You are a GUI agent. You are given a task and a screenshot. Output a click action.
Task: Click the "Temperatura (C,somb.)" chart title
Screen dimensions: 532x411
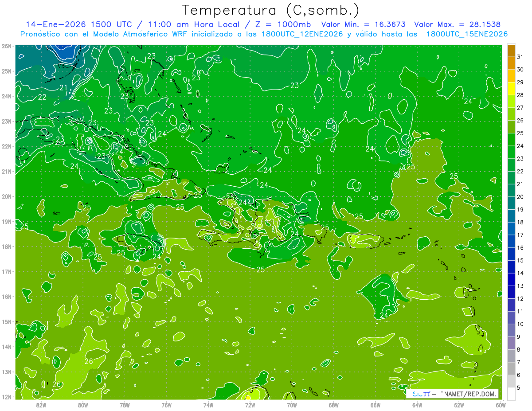click(x=270, y=10)
